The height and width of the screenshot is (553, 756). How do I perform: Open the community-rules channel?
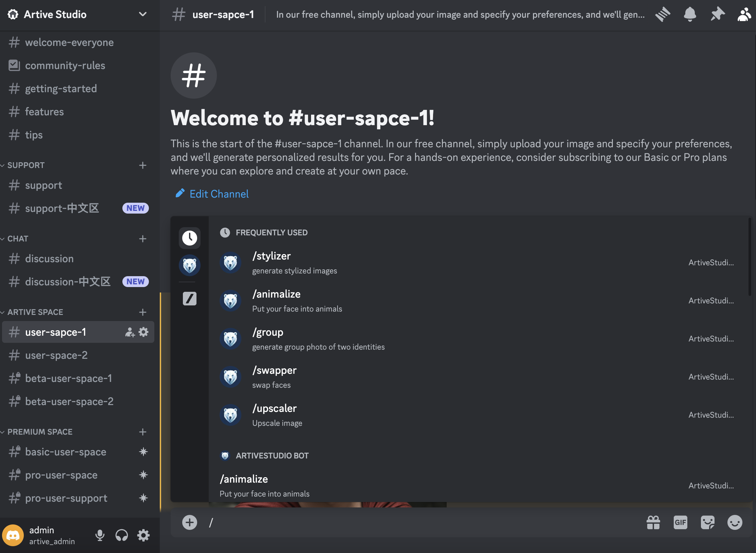pyautogui.click(x=78, y=66)
